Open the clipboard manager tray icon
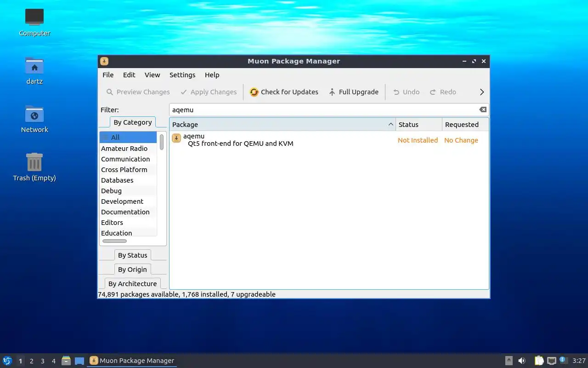 click(x=539, y=361)
